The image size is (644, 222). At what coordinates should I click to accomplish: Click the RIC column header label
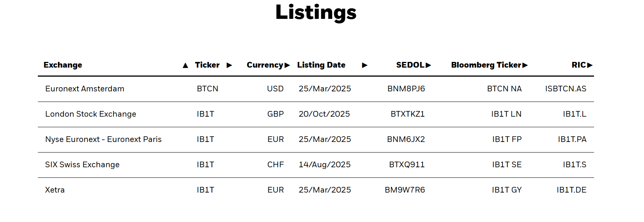click(579, 65)
